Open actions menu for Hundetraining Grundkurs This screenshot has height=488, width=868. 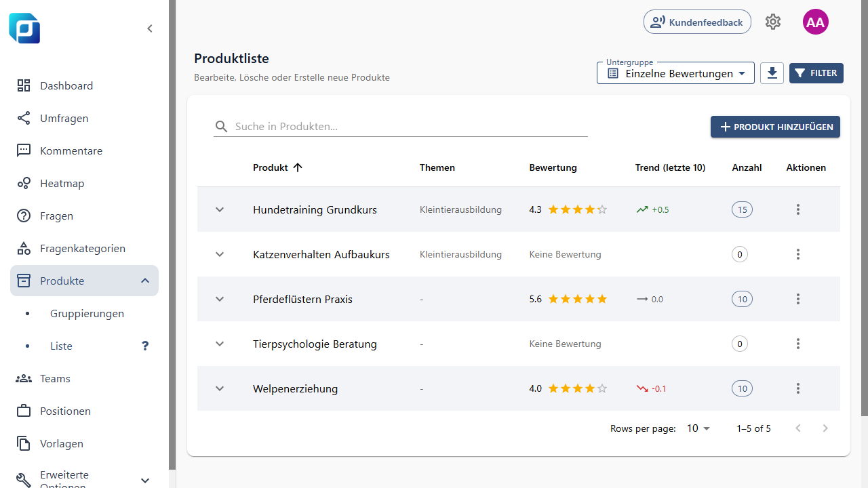[x=798, y=209]
